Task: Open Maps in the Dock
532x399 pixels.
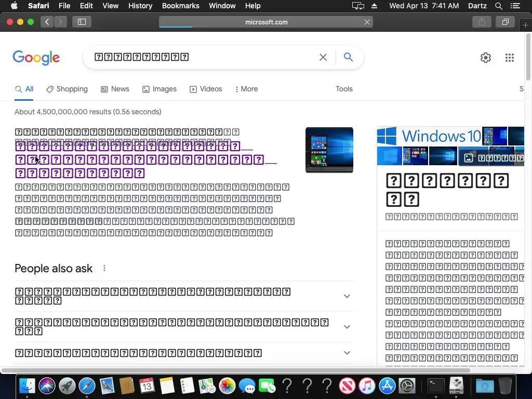Action: [207, 386]
